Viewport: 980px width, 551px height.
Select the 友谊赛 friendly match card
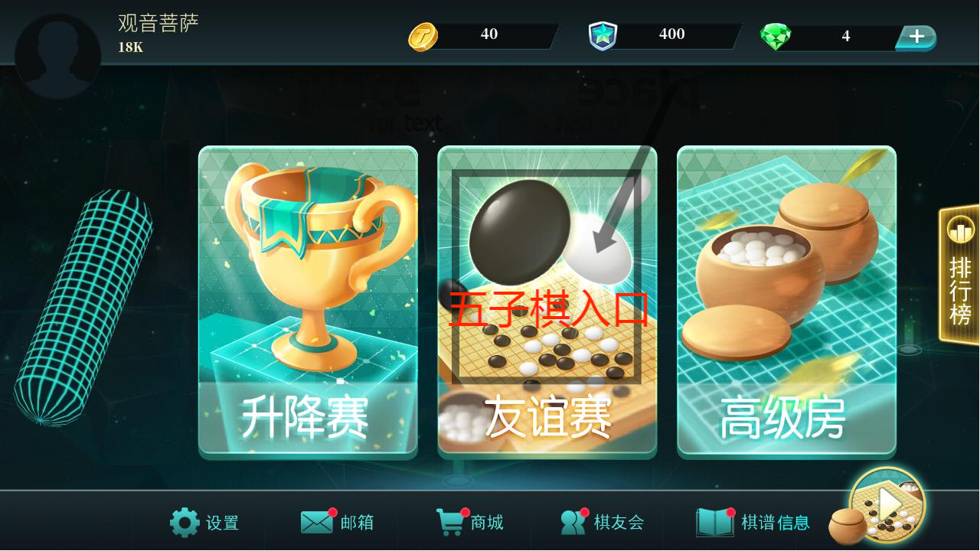[x=547, y=300]
